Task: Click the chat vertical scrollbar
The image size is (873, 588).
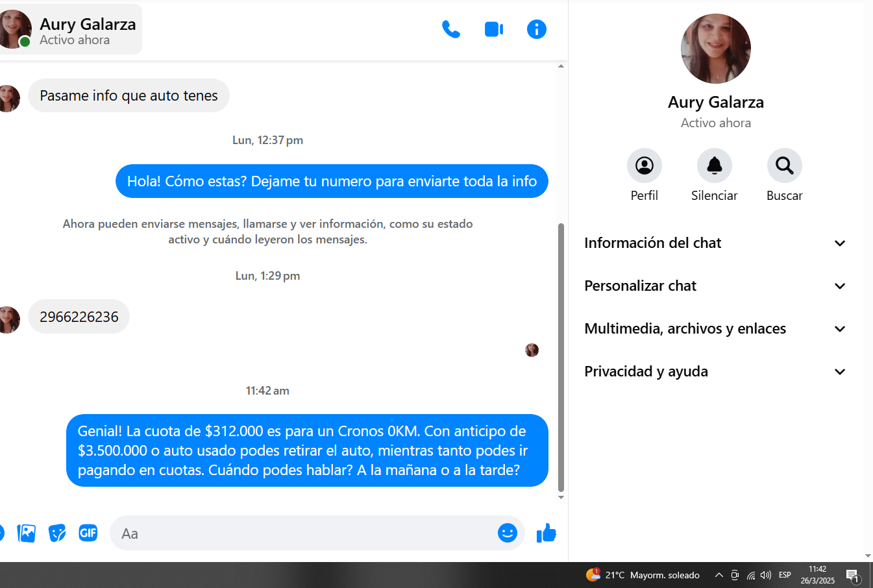Action: pos(561,357)
